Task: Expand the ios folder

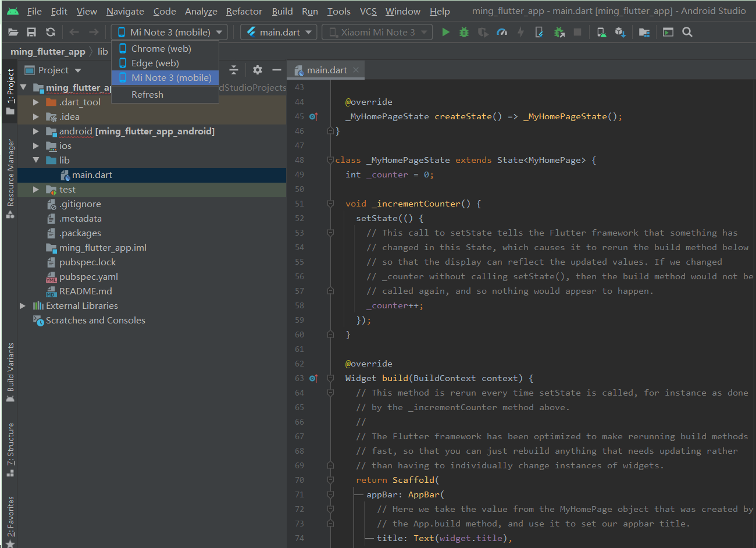Action: click(x=36, y=146)
